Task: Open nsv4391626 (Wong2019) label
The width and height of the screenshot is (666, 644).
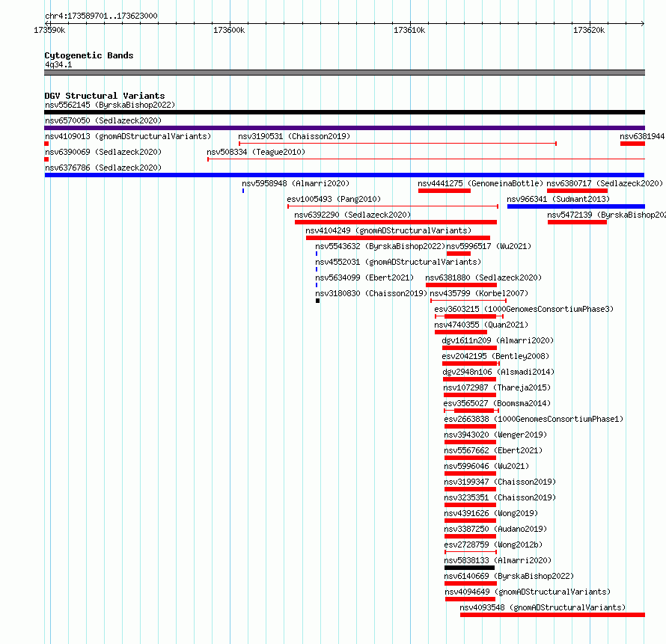Action: coord(491,513)
